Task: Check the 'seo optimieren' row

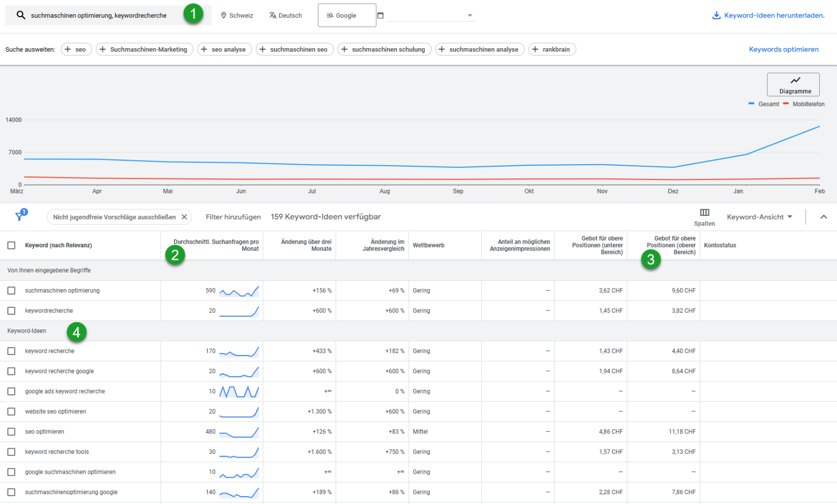Action: [x=12, y=432]
